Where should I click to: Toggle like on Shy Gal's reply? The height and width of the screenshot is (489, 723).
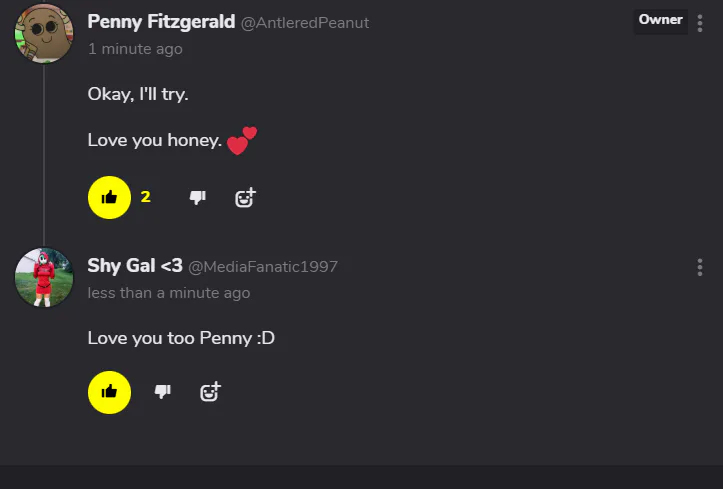pos(109,392)
